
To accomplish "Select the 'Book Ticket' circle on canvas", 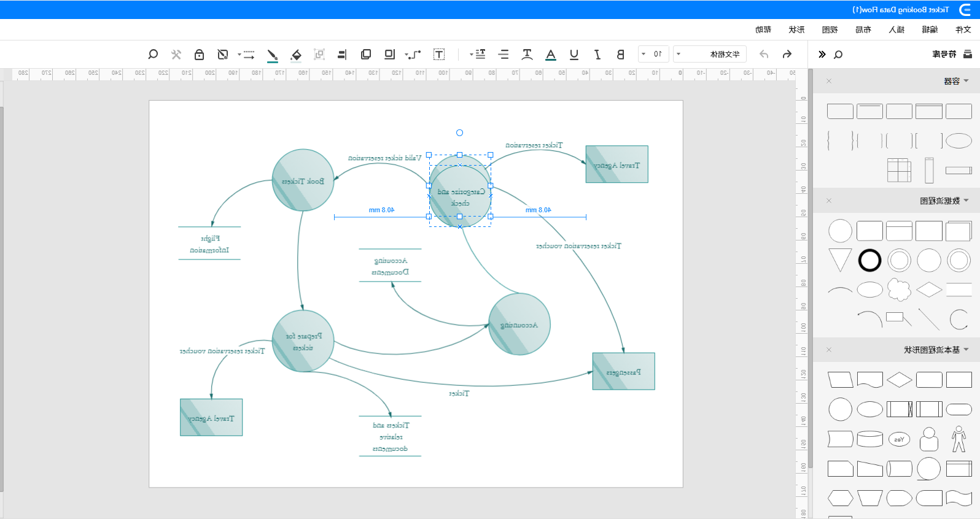I will 303,180.
